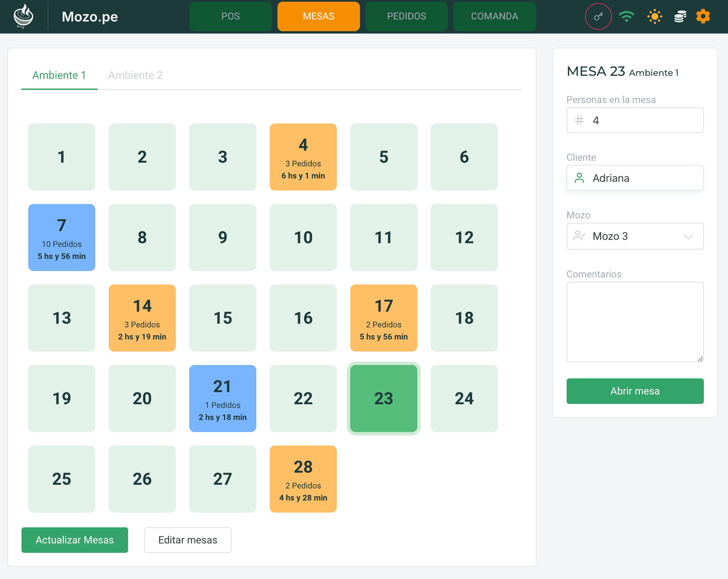
Task: Click the Comentarios text area
Action: click(x=634, y=321)
